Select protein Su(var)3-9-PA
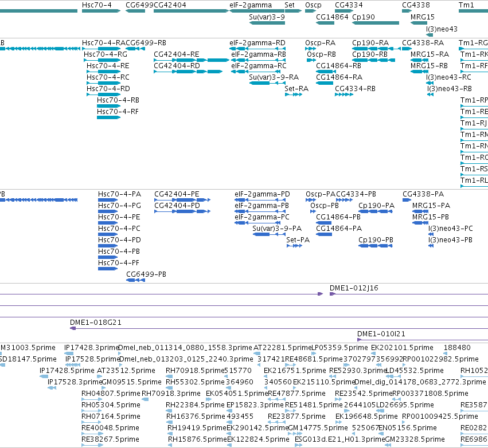 pyautogui.click(x=269, y=234)
